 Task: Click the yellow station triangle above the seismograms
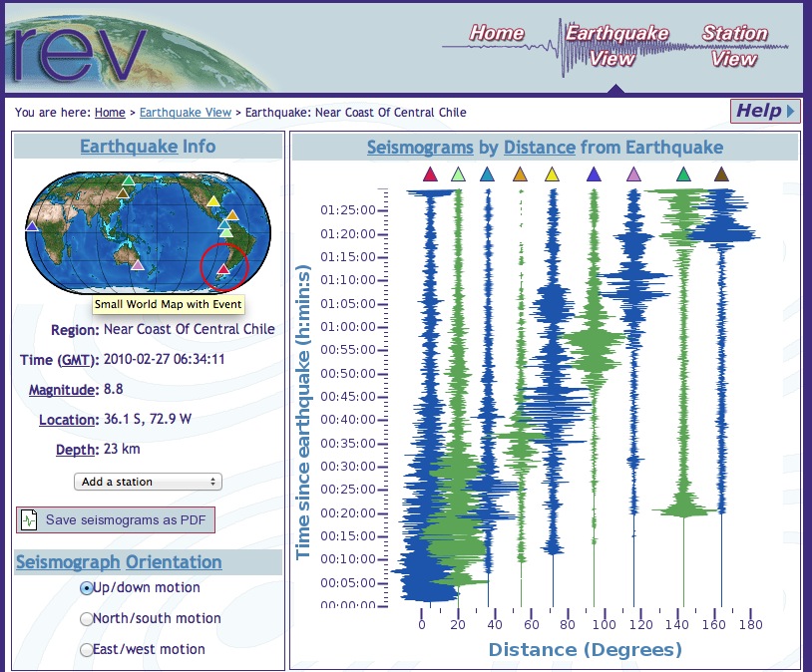(553, 174)
